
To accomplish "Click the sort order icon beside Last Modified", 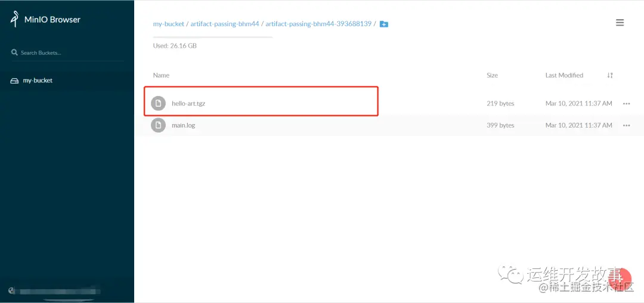I will (x=610, y=75).
